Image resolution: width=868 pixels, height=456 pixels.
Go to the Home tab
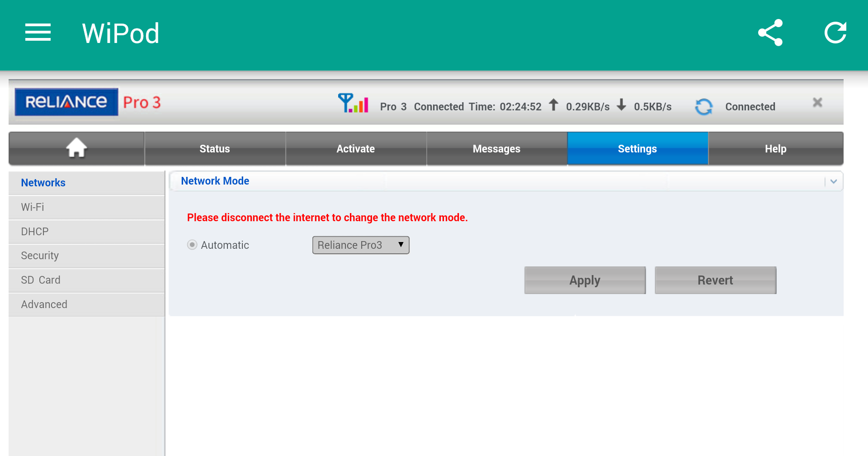(x=76, y=148)
